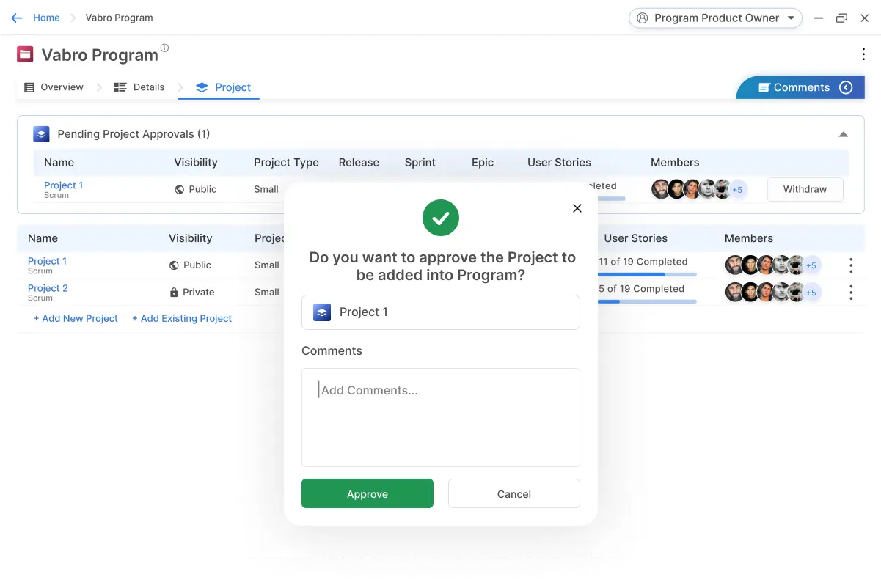The width and height of the screenshot is (881, 588).
Task: Select the Project tab
Action: click(x=224, y=87)
